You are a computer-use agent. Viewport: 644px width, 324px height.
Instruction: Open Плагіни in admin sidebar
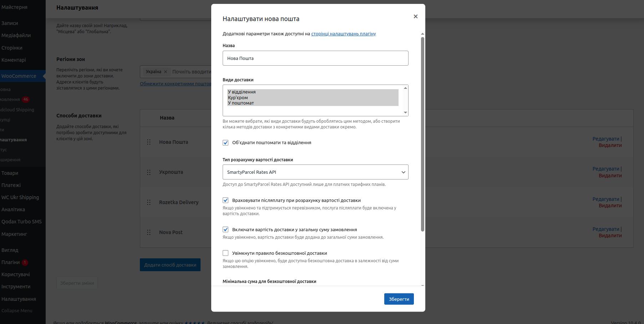tap(11, 262)
